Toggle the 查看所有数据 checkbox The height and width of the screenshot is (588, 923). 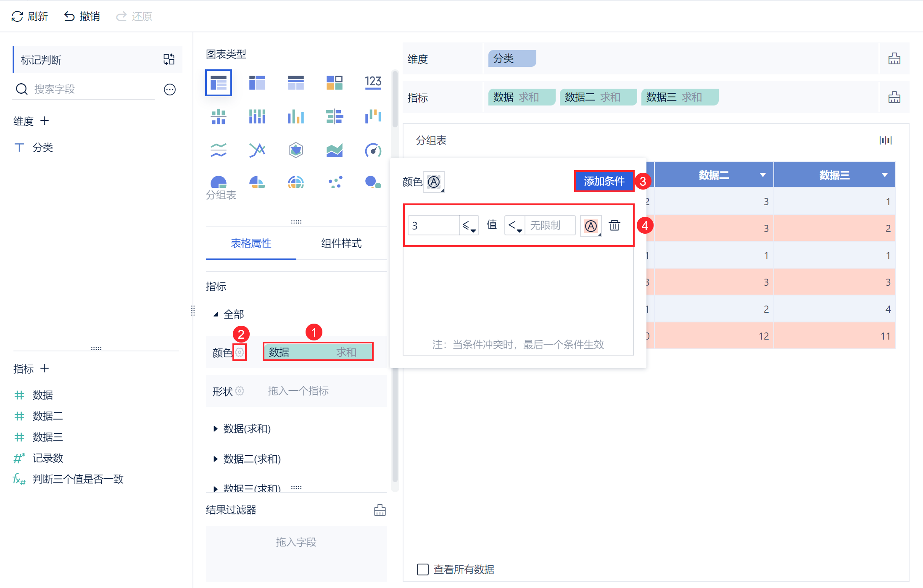422,569
